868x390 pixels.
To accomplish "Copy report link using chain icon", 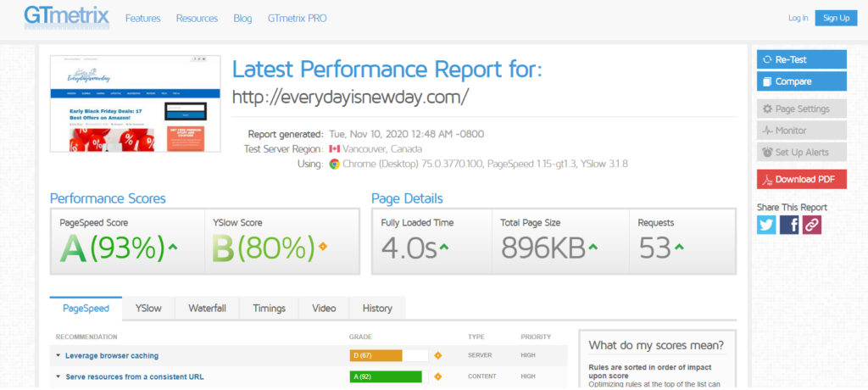I will click(811, 225).
